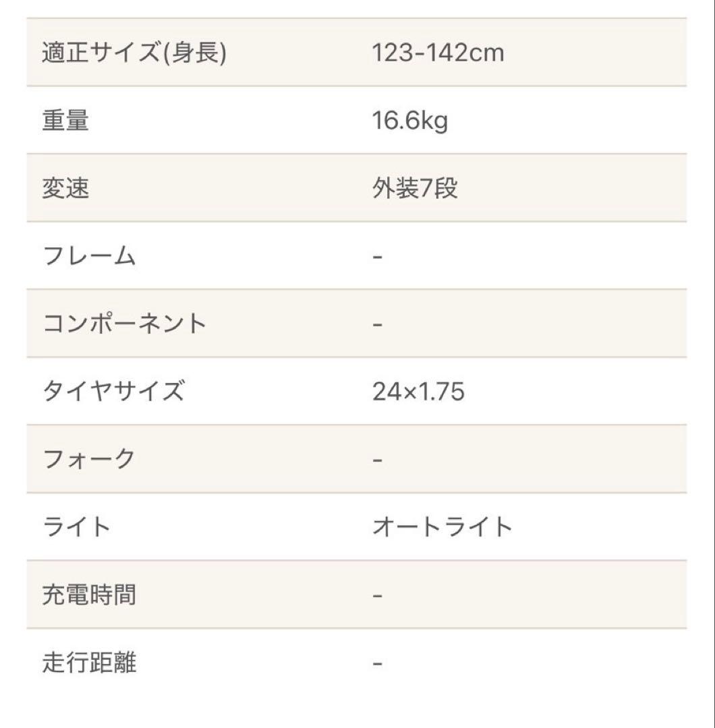Click the ライト label
This screenshot has width=715, height=728.
click(x=76, y=526)
